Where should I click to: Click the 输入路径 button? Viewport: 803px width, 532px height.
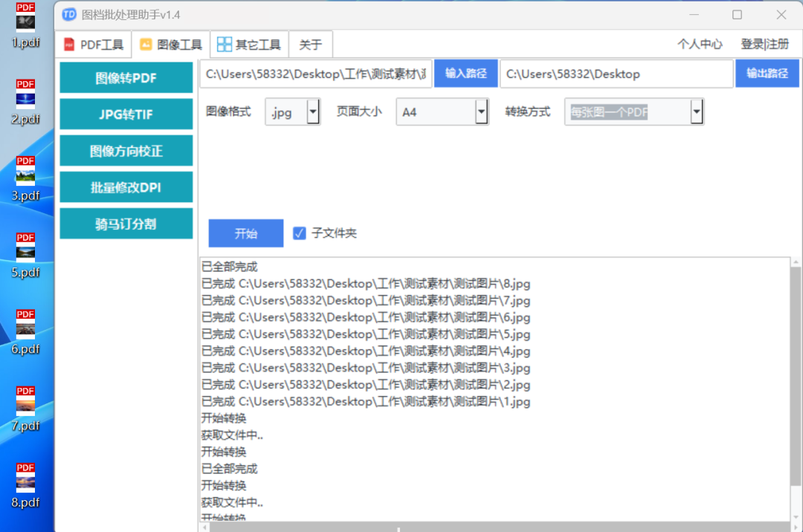[x=465, y=74]
